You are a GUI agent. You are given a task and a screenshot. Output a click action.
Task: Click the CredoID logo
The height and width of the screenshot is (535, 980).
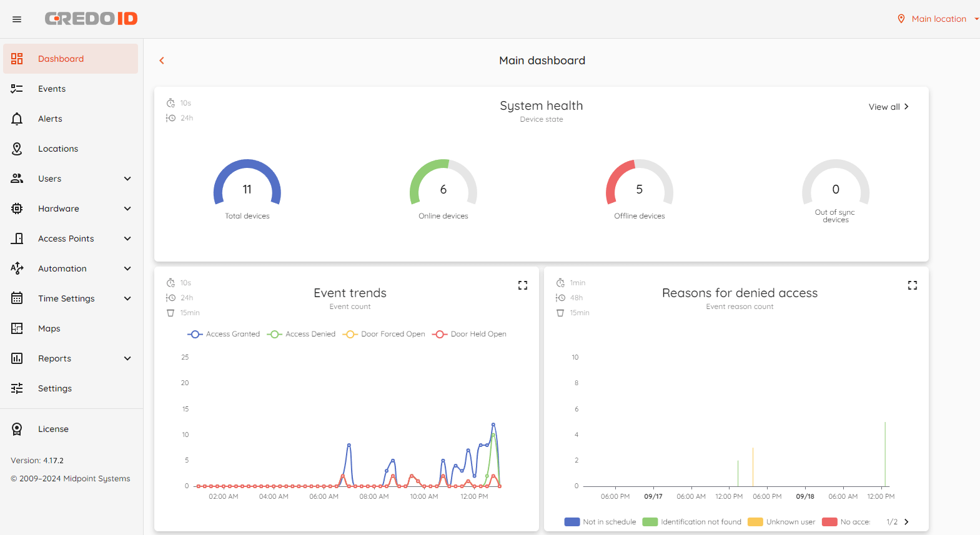[x=91, y=19]
